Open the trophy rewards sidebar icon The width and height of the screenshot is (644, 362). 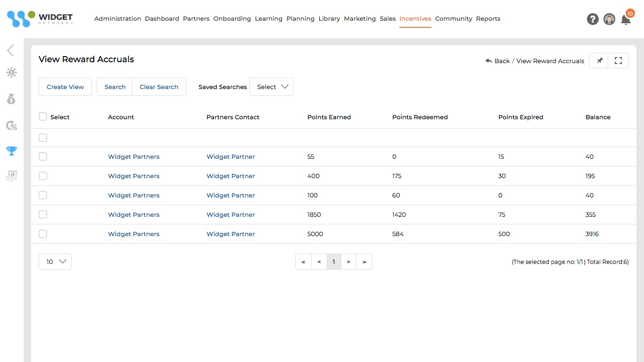(11, 151)
